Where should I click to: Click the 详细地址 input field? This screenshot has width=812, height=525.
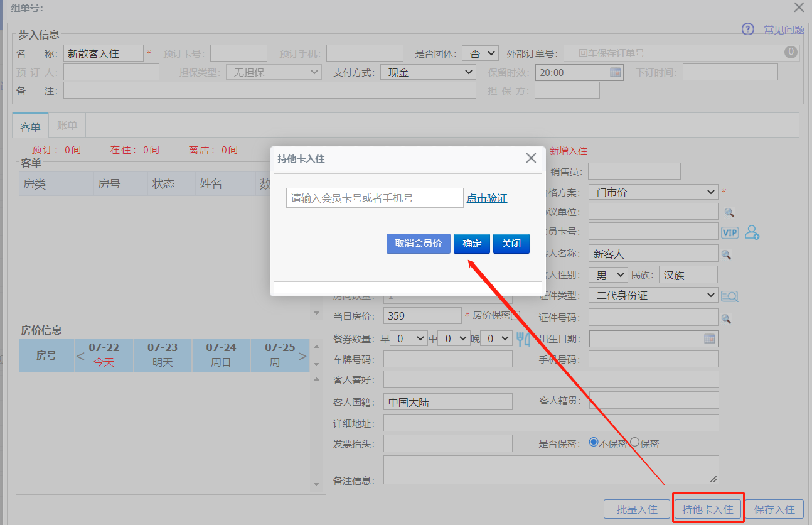[x=551, y=423]
